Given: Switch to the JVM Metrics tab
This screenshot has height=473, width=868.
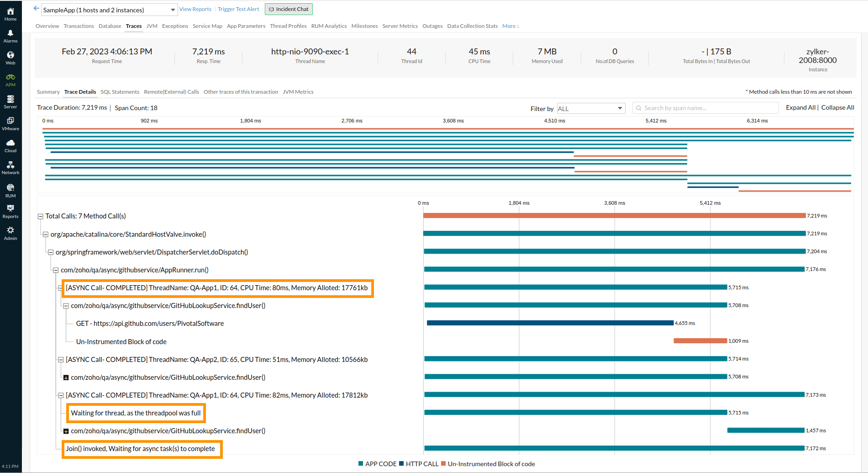Looking at the screenshot, I should point(298,92).
